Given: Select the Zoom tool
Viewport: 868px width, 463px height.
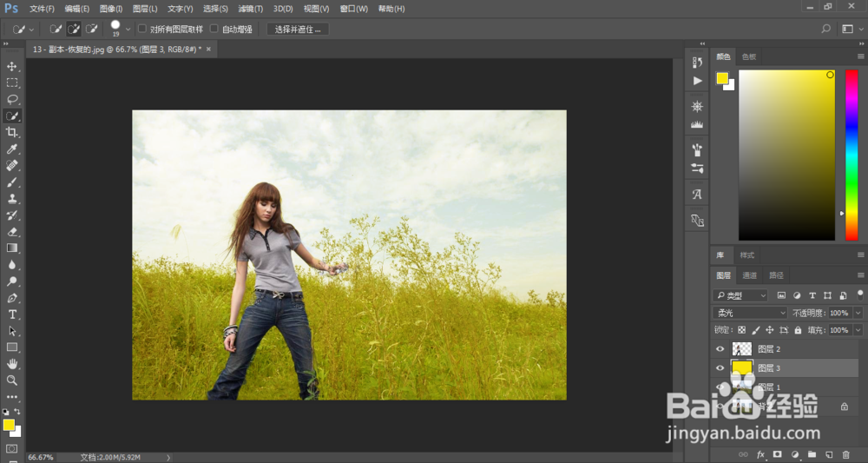Looking at the screenshot, I should (x=11, y=380).
